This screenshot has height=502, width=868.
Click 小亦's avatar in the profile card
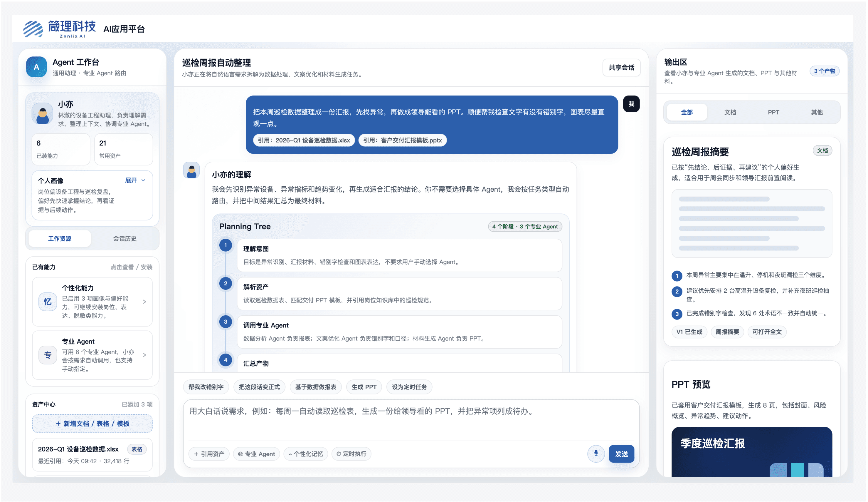(42, 114)
